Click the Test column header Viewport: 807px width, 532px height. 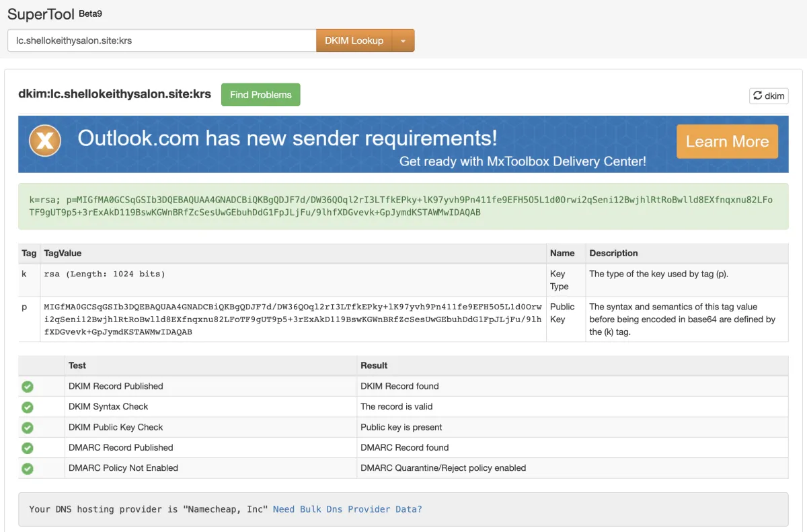tap(210, 365)
